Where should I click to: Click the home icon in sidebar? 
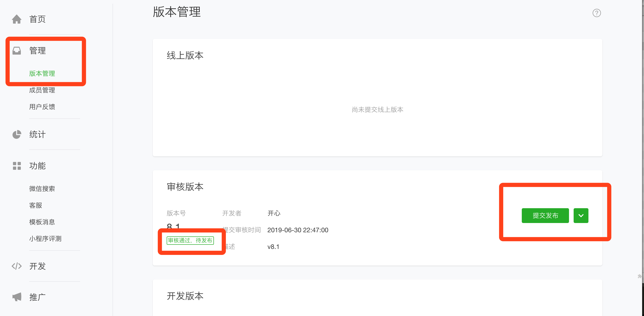(x=16, y=19)
